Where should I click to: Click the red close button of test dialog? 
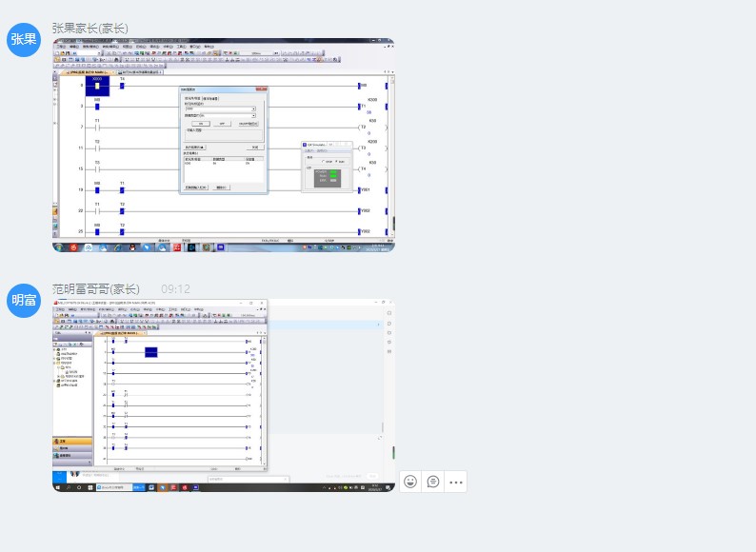pyautogui.click(x=262, y=89)
